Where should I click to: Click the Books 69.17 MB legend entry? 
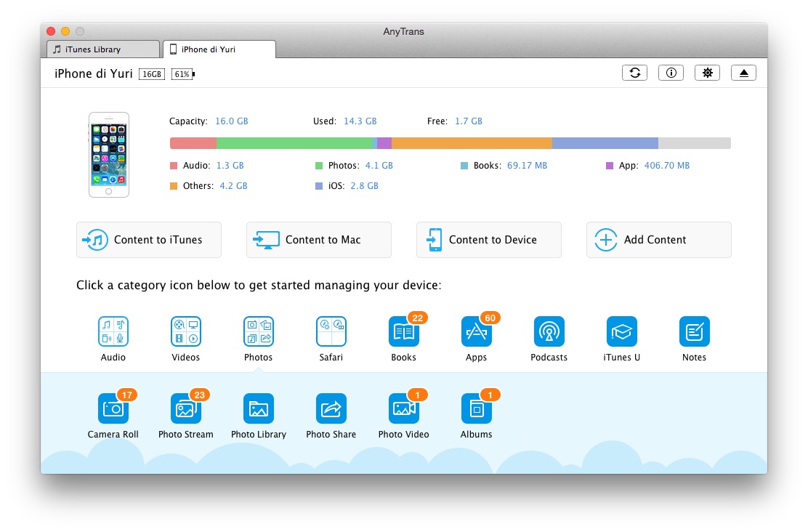504,166
